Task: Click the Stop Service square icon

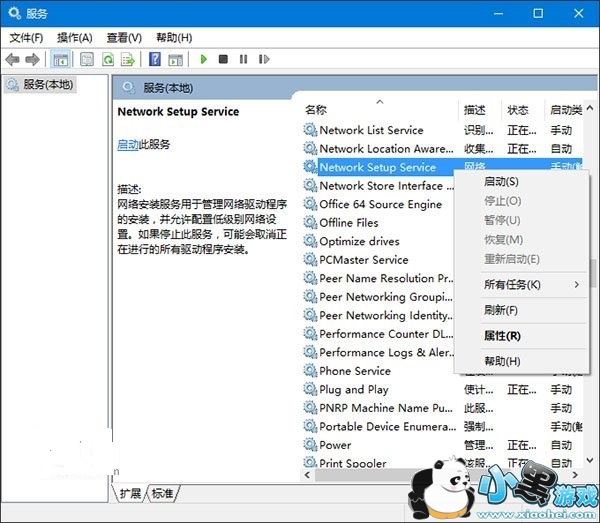Action: pyautogui.click(x=223, y=60)
